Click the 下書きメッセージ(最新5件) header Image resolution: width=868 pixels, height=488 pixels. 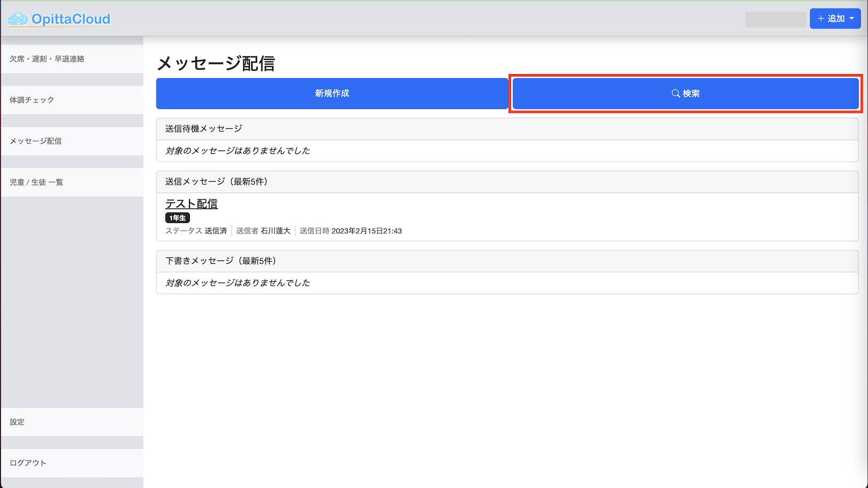coord(507,261)
